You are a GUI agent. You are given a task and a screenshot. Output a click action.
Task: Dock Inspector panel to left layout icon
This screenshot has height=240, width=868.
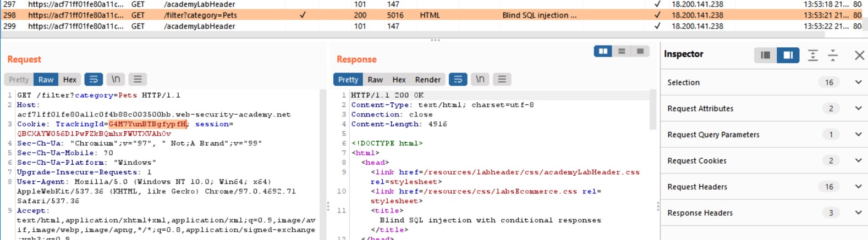click(x=765, y=55)
